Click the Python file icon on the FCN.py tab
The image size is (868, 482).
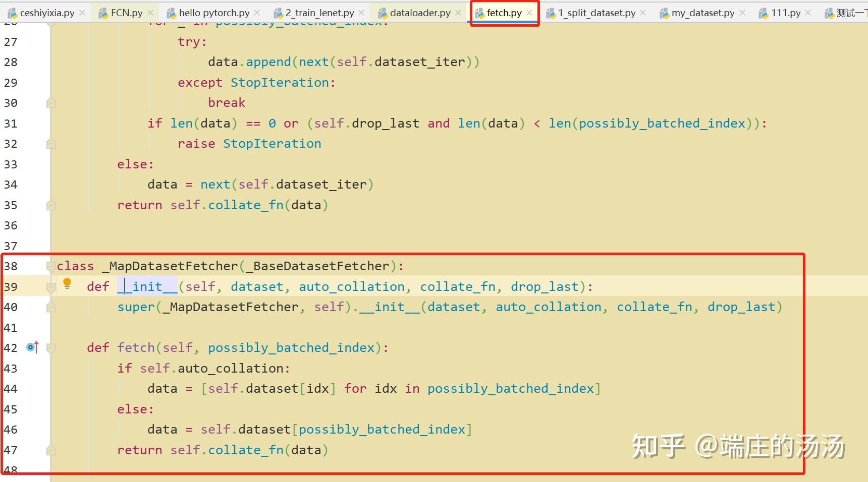pos(103,11)
